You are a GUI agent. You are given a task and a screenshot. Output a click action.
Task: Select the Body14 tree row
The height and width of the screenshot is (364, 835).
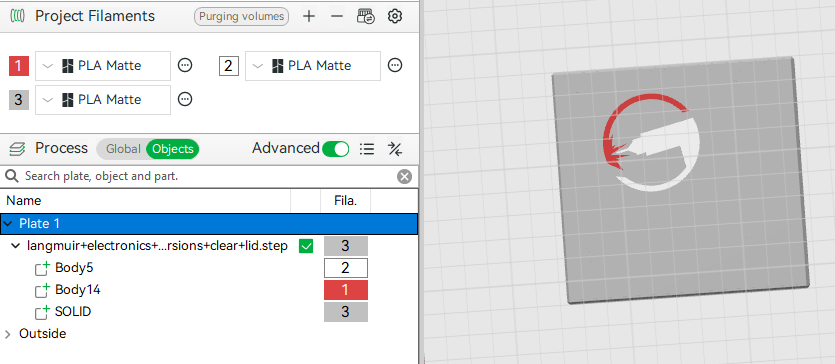pyautogui.click(x=209, y=290)
